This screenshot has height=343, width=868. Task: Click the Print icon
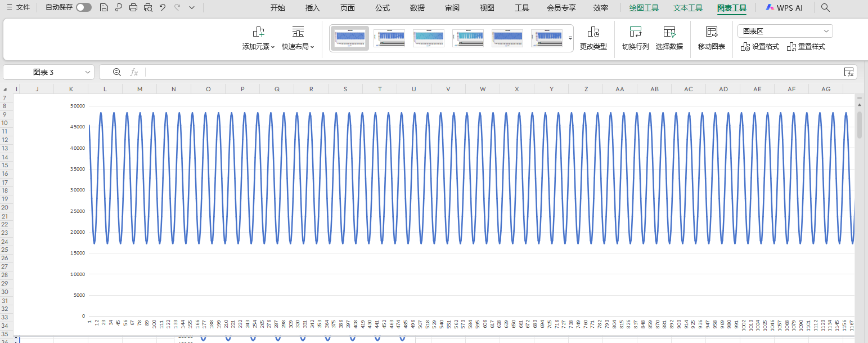tap(133, 7)
